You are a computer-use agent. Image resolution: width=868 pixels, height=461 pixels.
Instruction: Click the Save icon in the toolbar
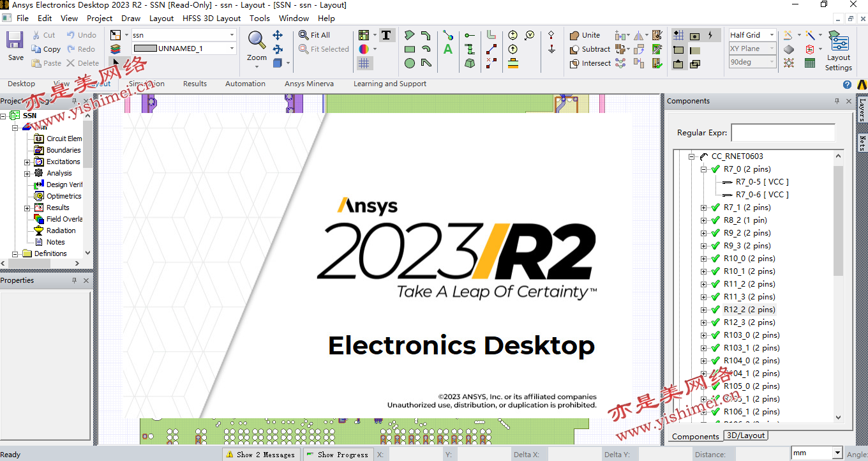pos(15,42)
